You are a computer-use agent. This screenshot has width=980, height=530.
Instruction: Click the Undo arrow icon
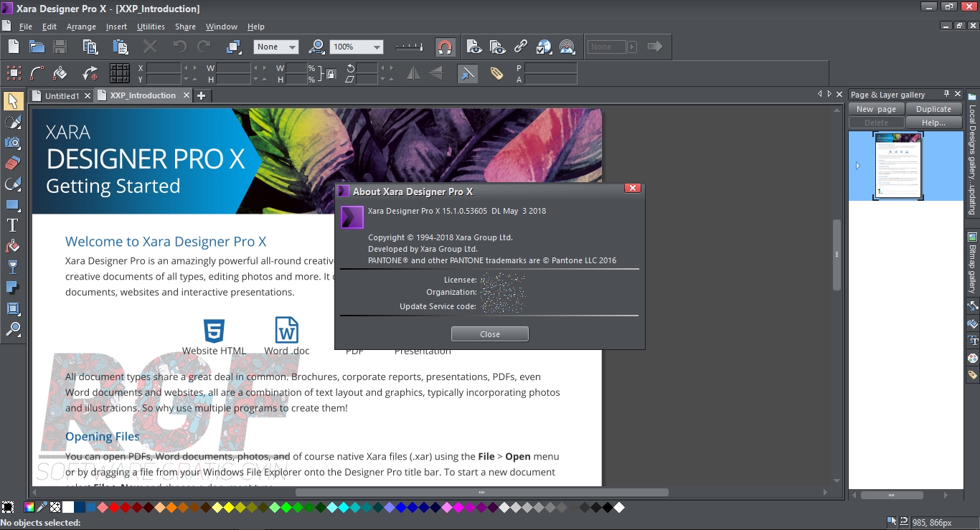[179, 47]
